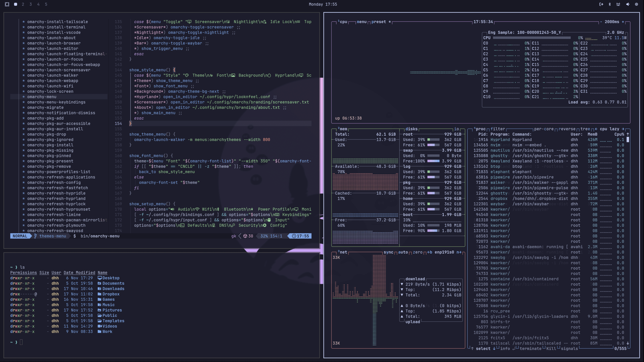This screenshot has height=362, width=644.
Task: Switch network interface with the n arrow
Action: pos(459,252)
